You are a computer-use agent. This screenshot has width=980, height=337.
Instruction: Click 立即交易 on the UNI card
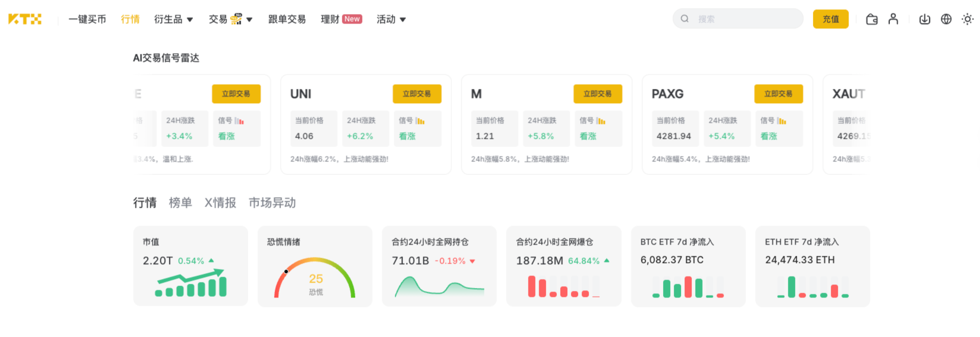(x=417, y=94)
